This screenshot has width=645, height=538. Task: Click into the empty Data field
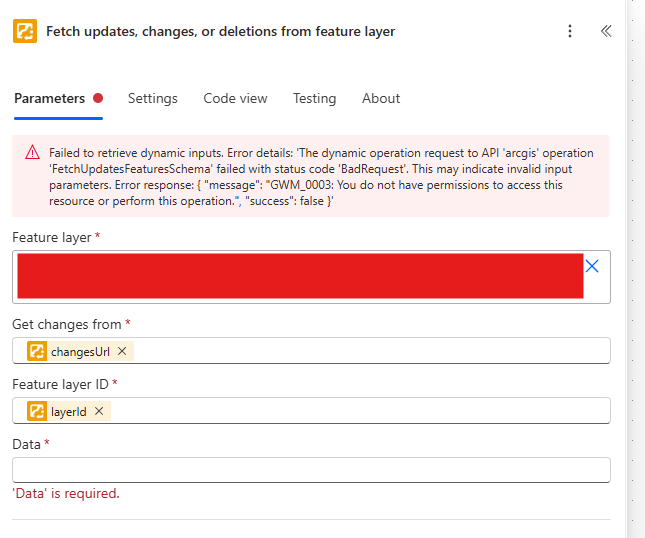(311, 470)
